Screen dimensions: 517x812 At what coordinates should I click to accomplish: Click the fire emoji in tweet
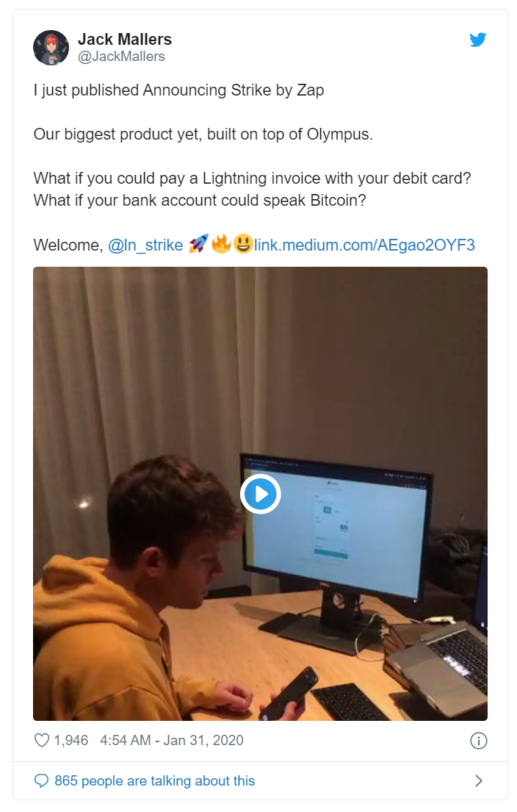pos(221,244)
